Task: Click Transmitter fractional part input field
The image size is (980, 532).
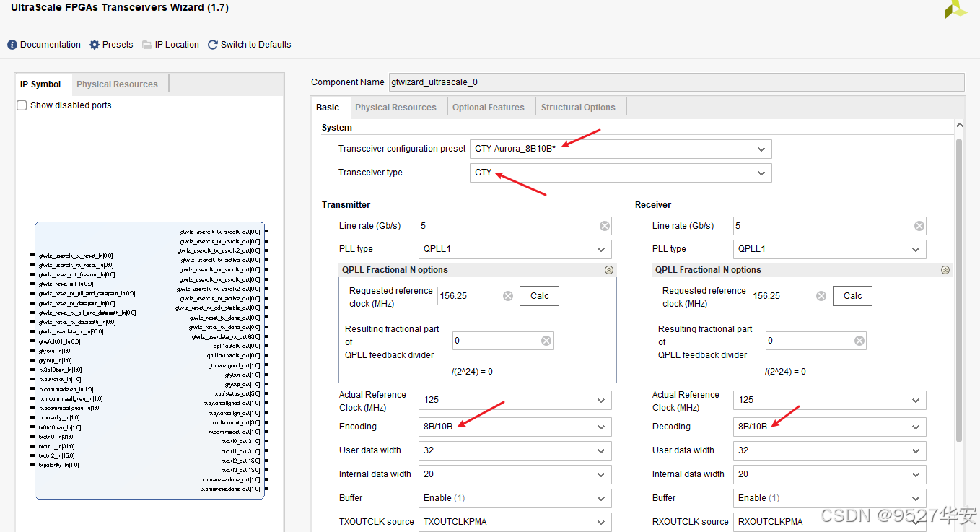Action: point(503,341)
